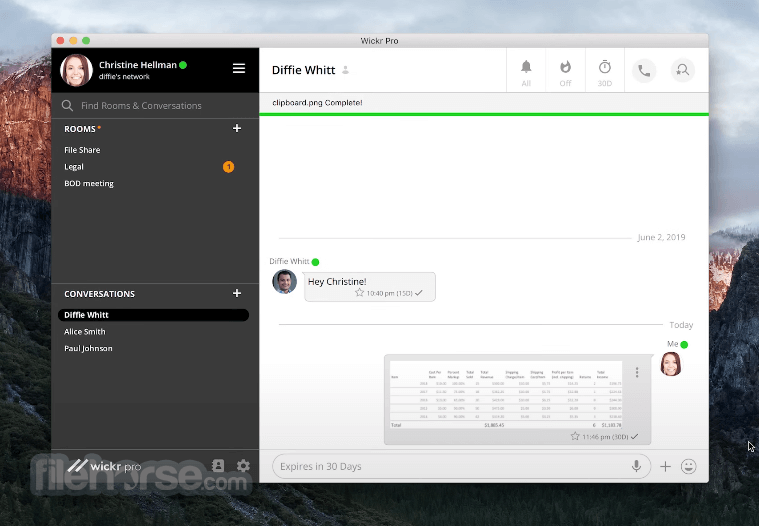Open the shared spreadsheet image thumbnail

point(506,395)
